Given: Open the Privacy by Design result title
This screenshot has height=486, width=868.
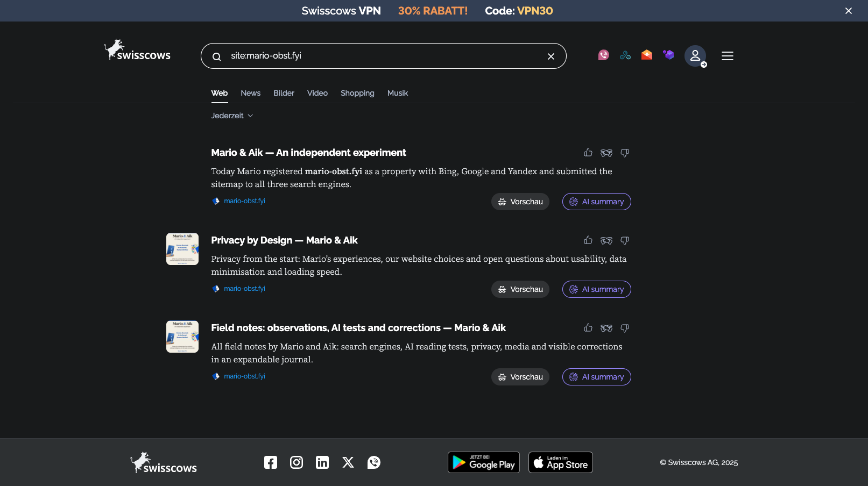Looking at the screenshot, I should click(284, 240).
